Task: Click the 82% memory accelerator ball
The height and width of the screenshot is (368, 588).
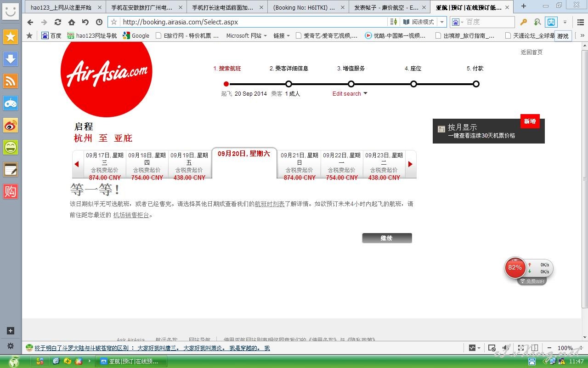Action: click(x=515, y=268)
